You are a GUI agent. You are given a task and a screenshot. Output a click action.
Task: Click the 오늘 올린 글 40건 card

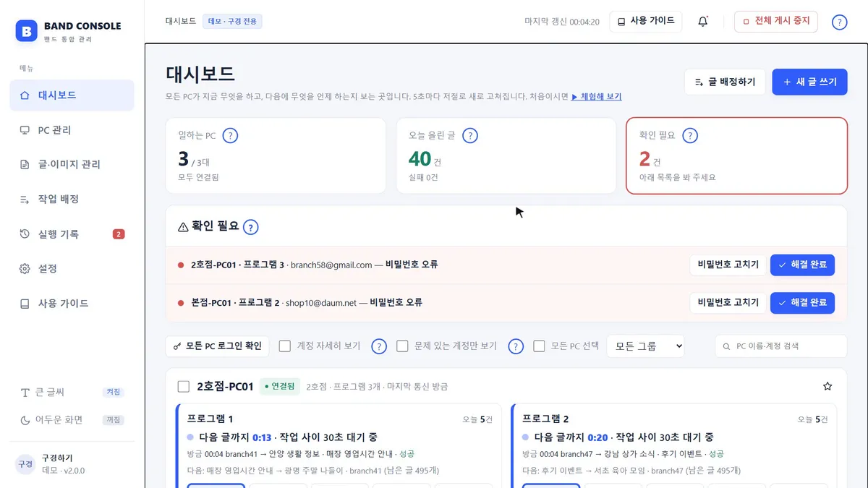tap(506, 156)
